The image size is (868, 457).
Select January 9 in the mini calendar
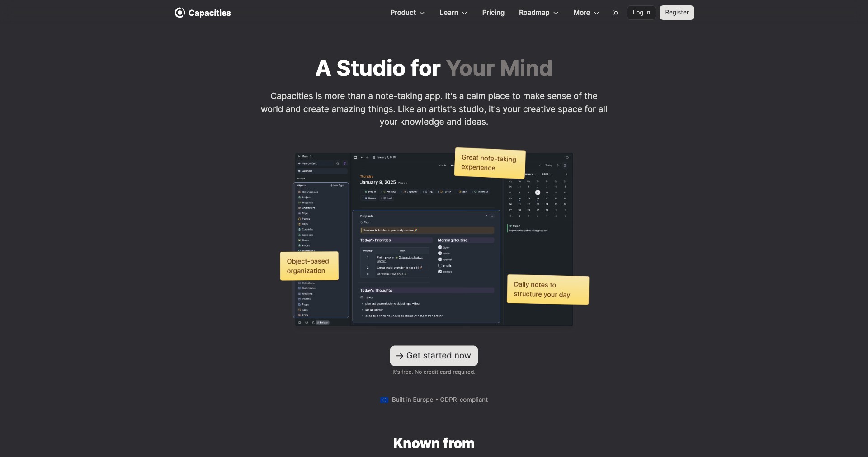(538, 193)
